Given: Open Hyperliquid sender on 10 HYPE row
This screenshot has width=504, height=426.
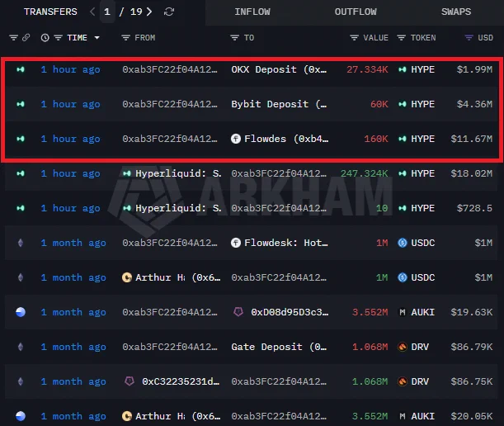Looking at the screenshot, I should click(178, 208).
